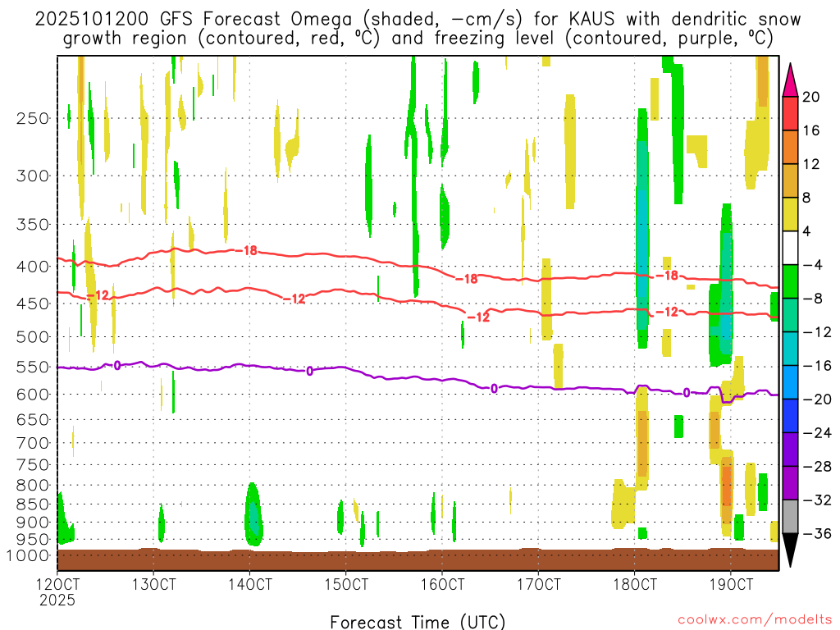Click the colorbar value label 20
This screenshot has width=840, height=630.
[811, 97]
